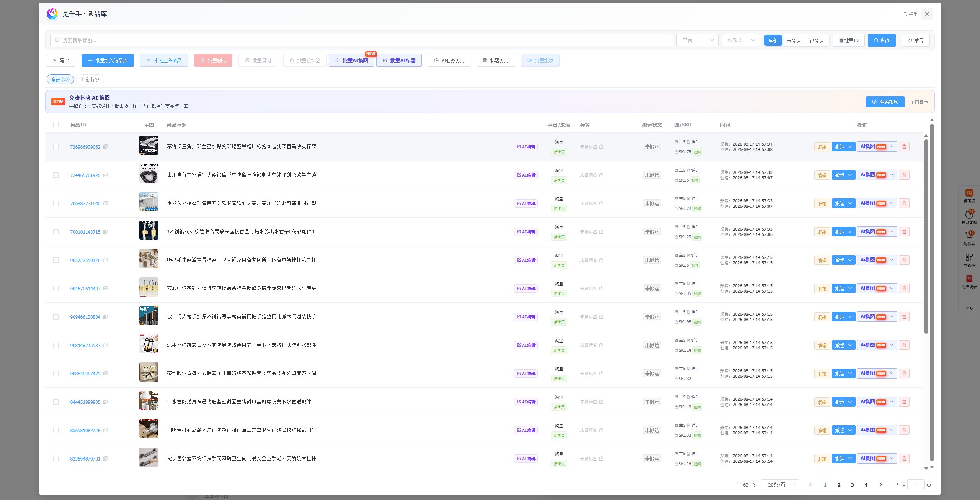
Task: Select the checkbox for product 905727550170
Action: pos(56,260)
